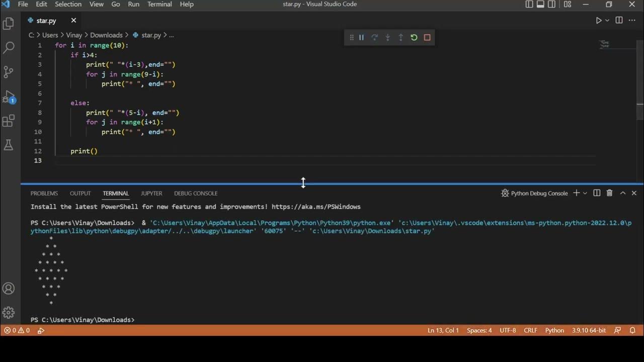Screen dimensions: 644x362
Task: Open the Search view icon
Action: (9, 48)
